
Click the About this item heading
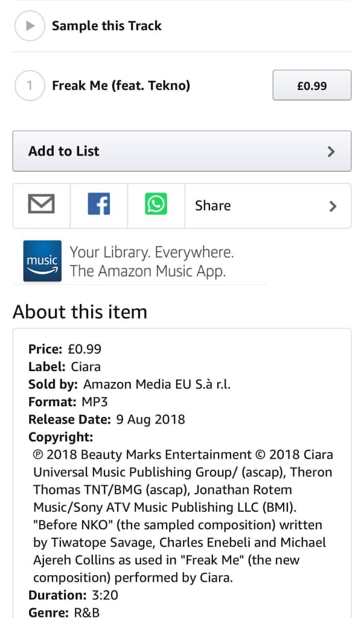(x=80, y=312)
